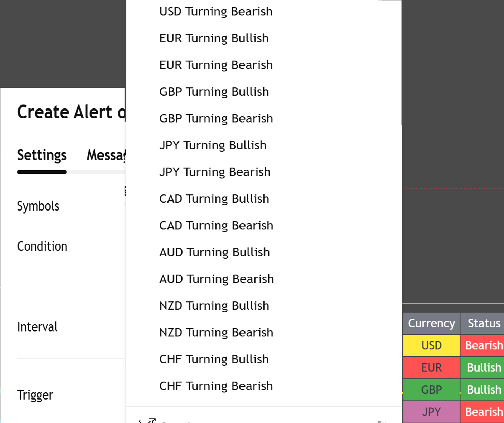Select the USD Turning Bearish option
The image size is (504, 423).
click(216, 11)
